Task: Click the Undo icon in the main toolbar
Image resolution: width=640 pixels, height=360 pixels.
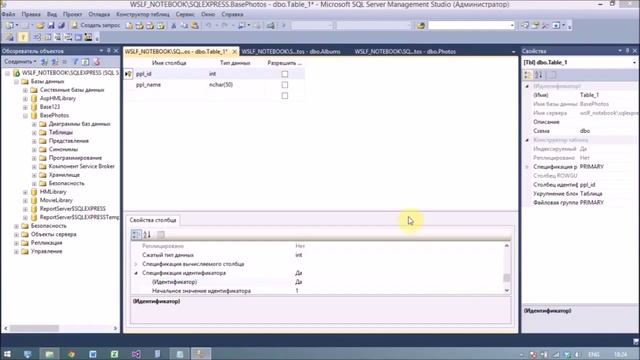Action: click(x=209, y=25)
